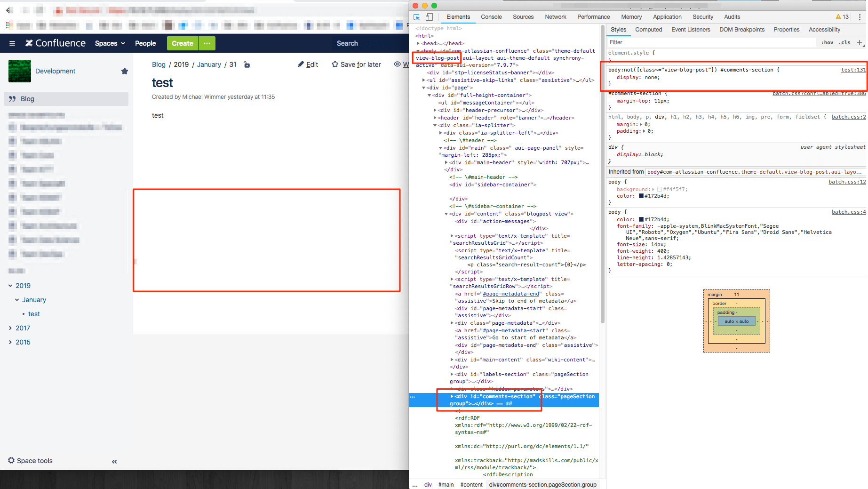Select the test post in sidebar tree
The height and width of the screenshot is (489, 868).
[34, 314]
